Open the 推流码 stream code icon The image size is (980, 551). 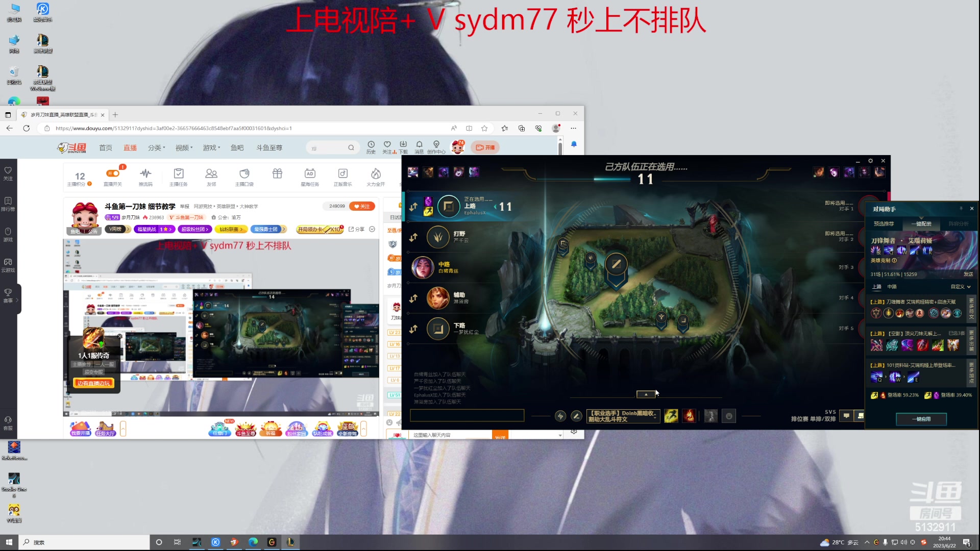click(x=145, y=174)
